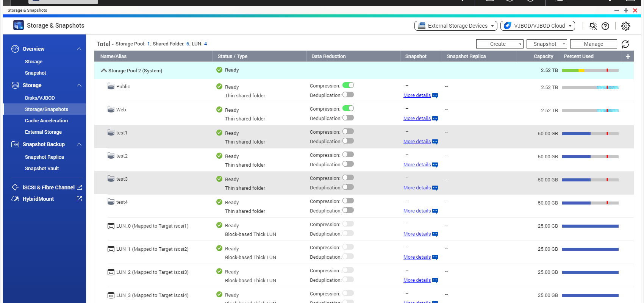The image size is (644, 303).
Task: Click the LUN_1 percent used bar
Action: pos(590,249)
